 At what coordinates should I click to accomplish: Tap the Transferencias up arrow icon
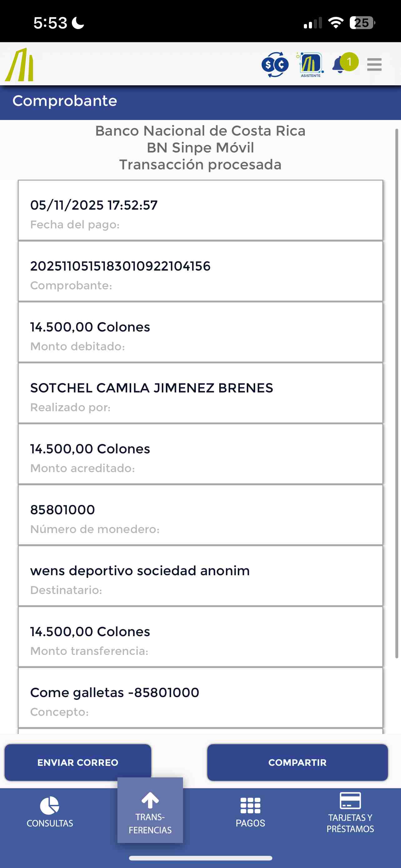[x=150, y=800]
